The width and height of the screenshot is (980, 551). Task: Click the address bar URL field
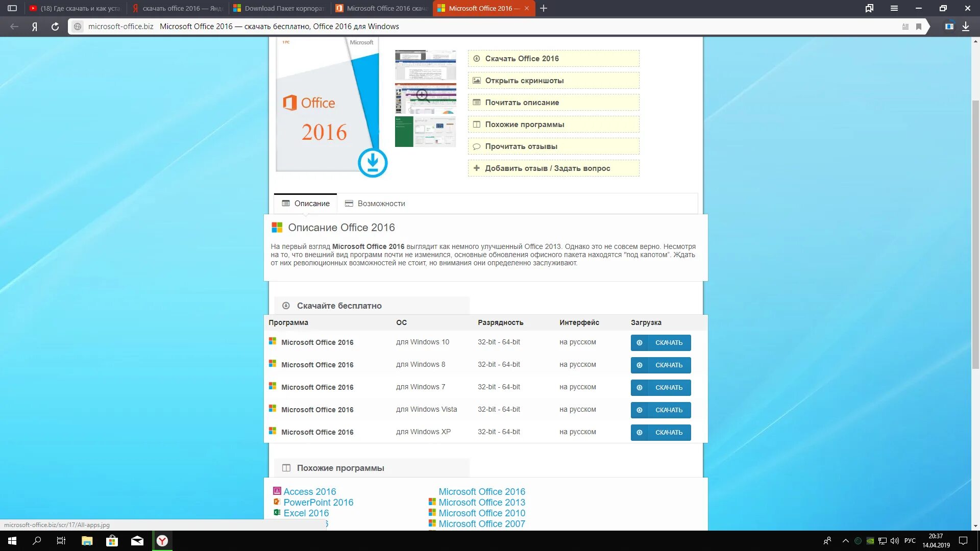coord(490,27)
